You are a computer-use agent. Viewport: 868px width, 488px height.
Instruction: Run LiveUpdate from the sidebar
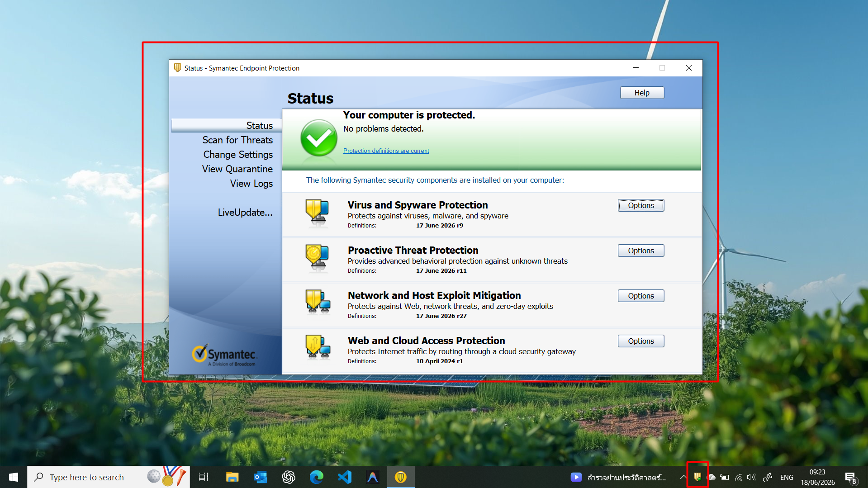coord(245,212)
